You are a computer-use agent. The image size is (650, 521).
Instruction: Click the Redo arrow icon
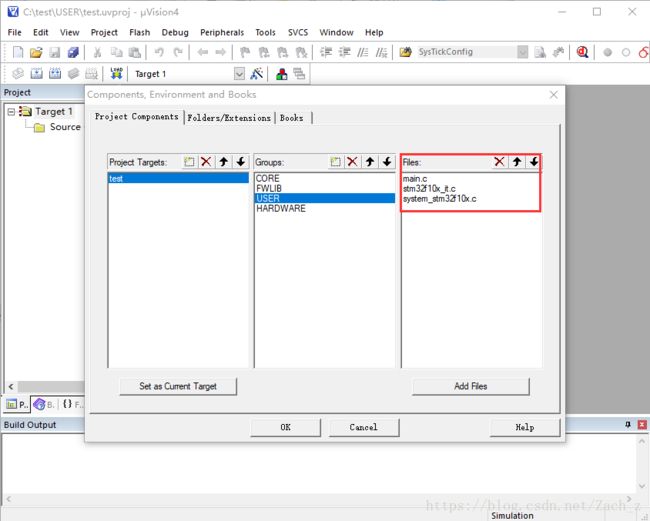click(178, 52)
